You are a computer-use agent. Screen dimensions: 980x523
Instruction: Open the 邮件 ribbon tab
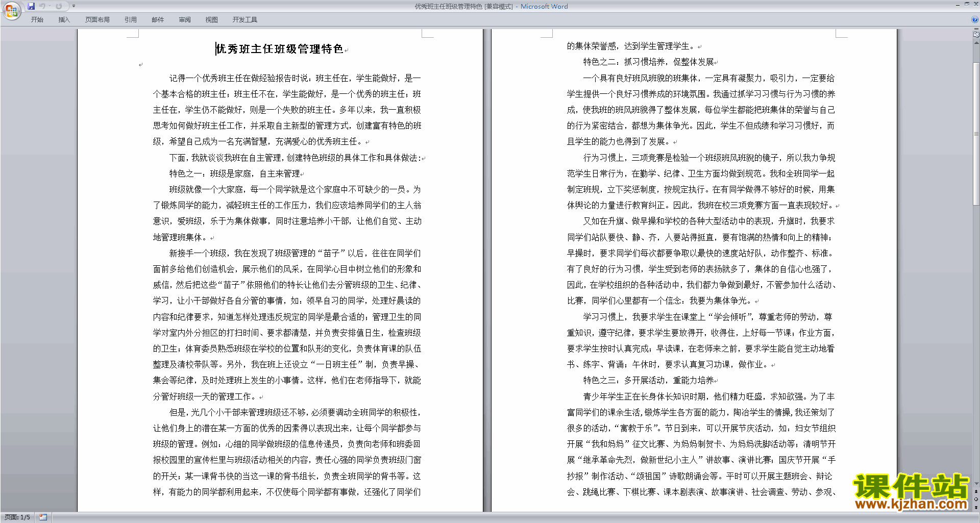158,19
